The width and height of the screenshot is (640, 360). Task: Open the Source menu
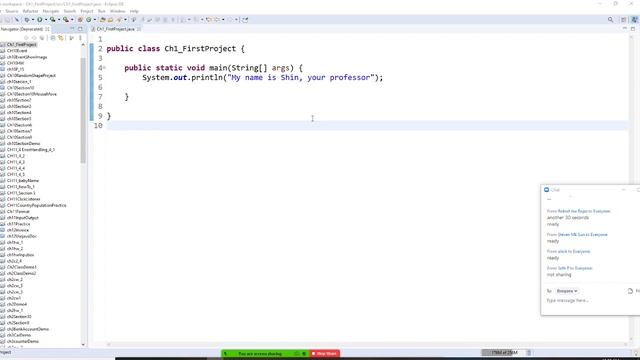pyautogui.click(x=12, y=11)
